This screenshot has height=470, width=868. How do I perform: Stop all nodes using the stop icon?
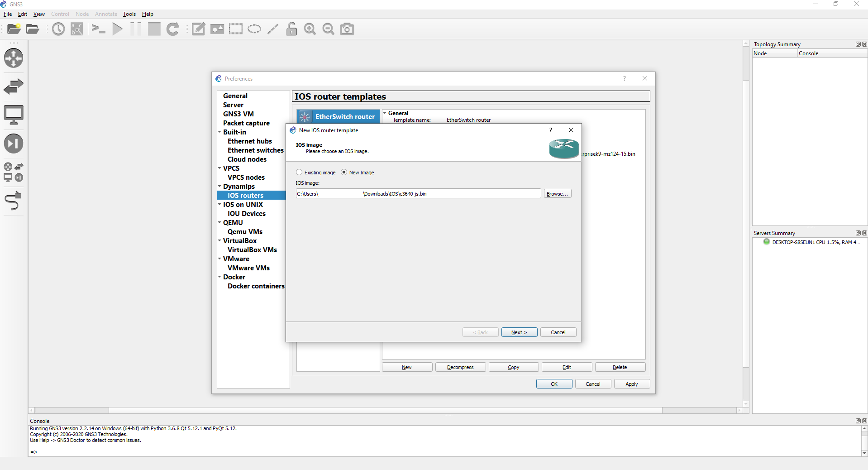pos(153,29)
